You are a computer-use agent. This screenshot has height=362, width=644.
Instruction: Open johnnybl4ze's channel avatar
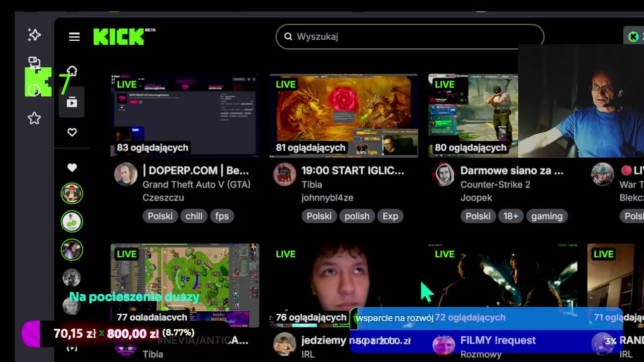click(x=285, y=174)
